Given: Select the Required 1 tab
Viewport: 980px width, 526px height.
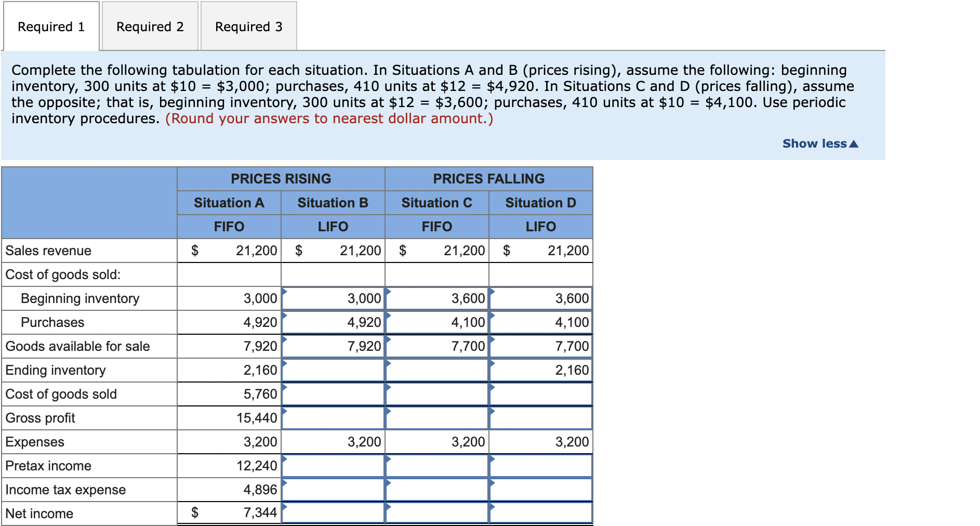Looking at the screenshot, I should click(x=50, y=26).
